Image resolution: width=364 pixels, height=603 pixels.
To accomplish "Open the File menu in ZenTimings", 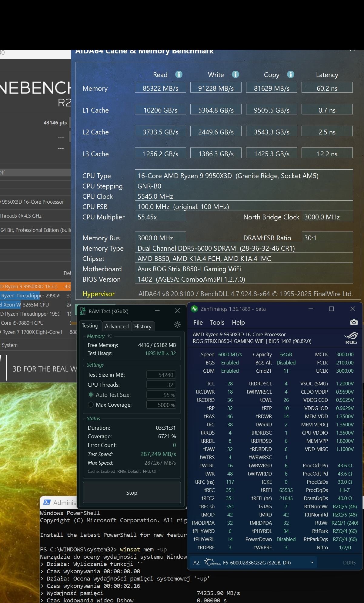I will tap(198, 323).
